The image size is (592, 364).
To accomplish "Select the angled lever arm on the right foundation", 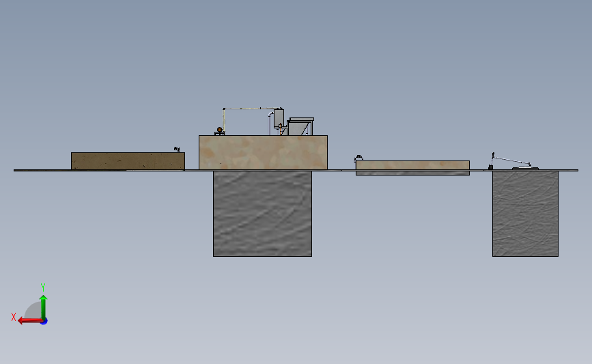I will 511,160.
